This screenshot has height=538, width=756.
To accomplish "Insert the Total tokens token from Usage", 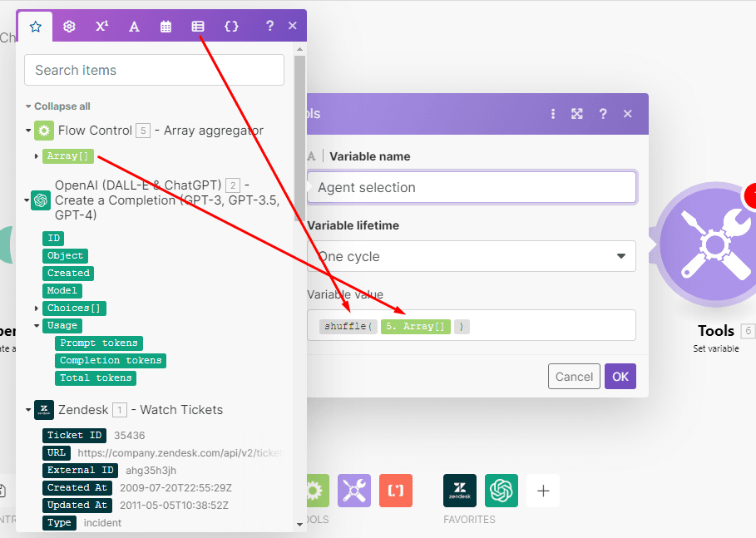I will [x=95, y=378].
